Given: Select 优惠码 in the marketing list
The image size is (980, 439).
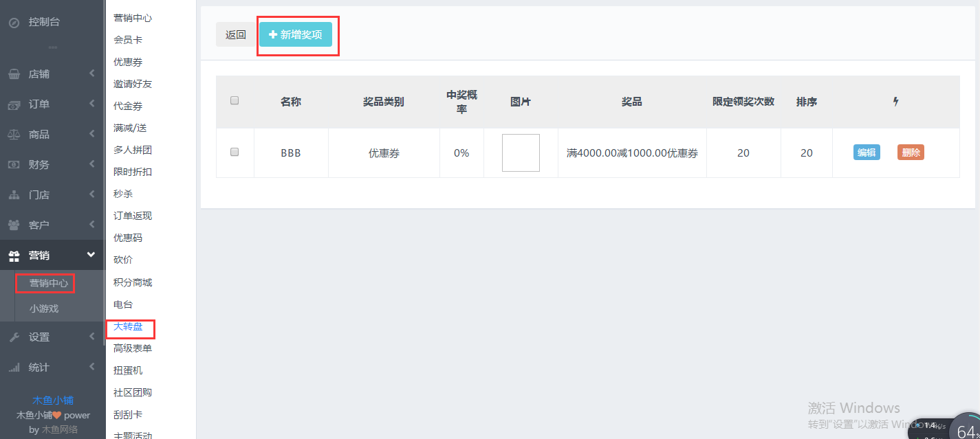Looking at the screenshot, I should [x=128, y=238].
